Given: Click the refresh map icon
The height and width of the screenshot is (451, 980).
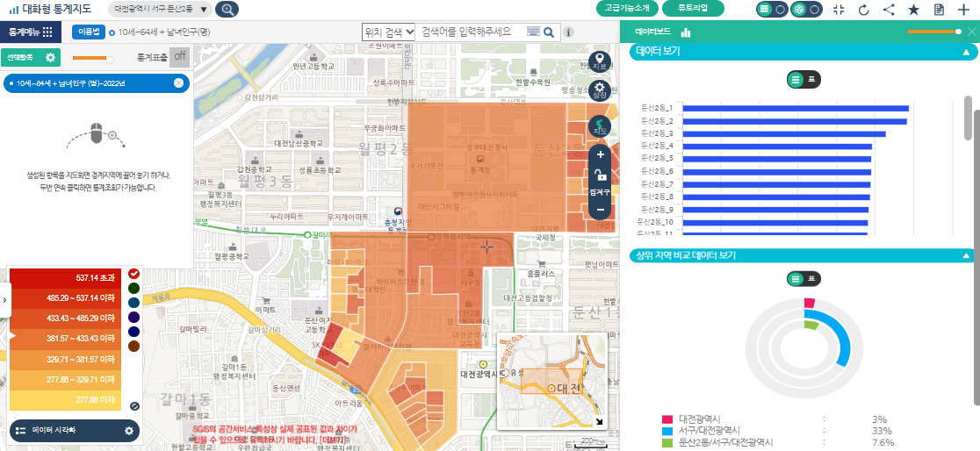Looking at the screenshot, I should point(863,10).
